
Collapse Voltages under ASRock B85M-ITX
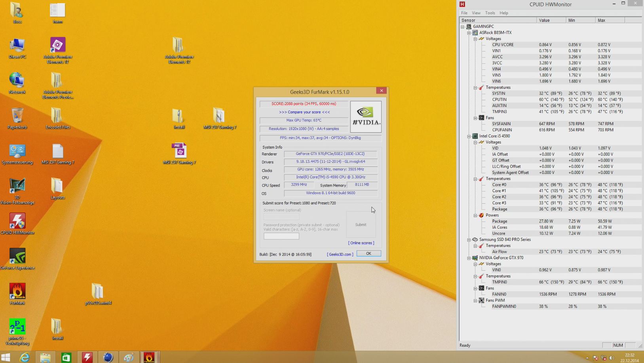coord(475,39)
